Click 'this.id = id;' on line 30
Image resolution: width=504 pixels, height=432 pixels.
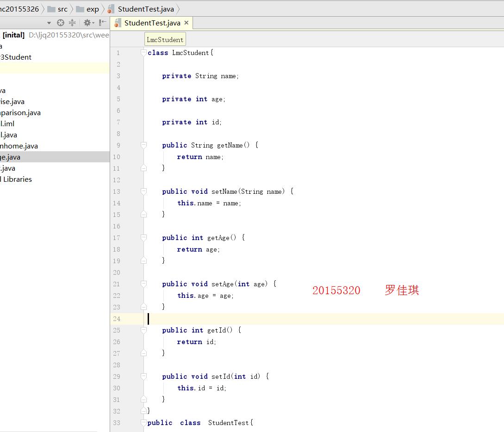click(x=201, y=389)
